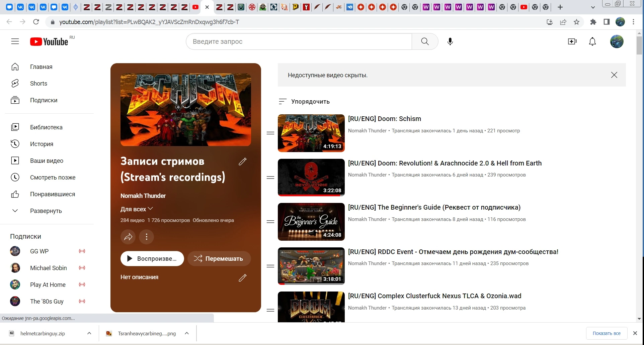This screenshot has height=345, width=644.
Task: Open Doom: Schism video thumbnail
Action: click(x=311, y=133)
